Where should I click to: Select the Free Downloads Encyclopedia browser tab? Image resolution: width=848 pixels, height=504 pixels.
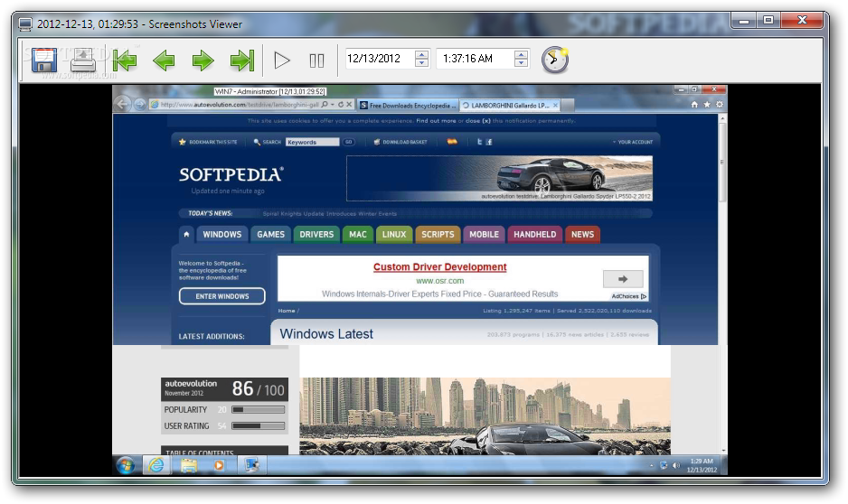(409, 106)
